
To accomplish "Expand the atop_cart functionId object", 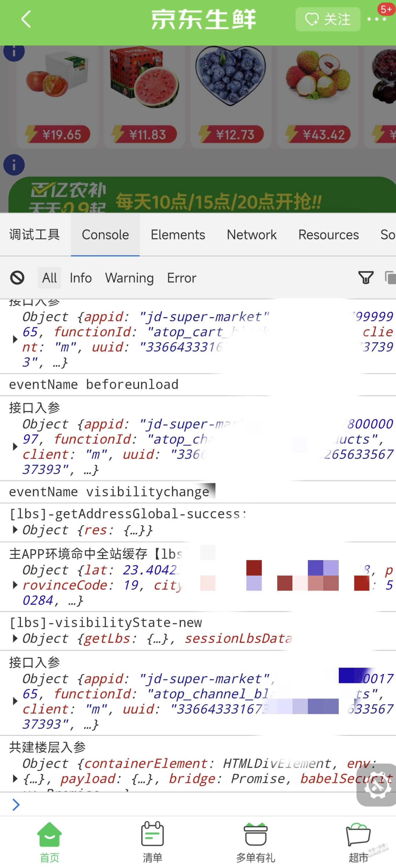I will pyautogui.click(x=15, y=339).
